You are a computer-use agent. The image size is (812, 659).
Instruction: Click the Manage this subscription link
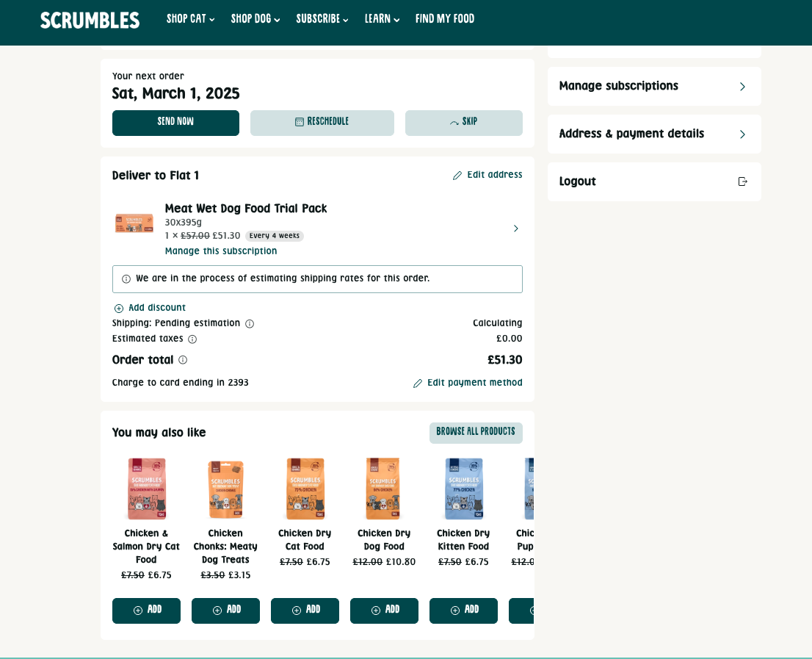pos(221,251)
